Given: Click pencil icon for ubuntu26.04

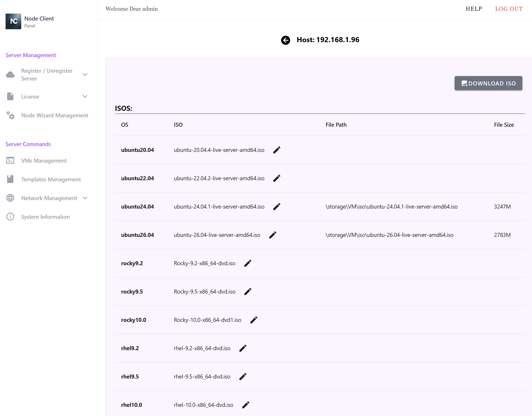Looking at the screenshot, I should [273, 235].
